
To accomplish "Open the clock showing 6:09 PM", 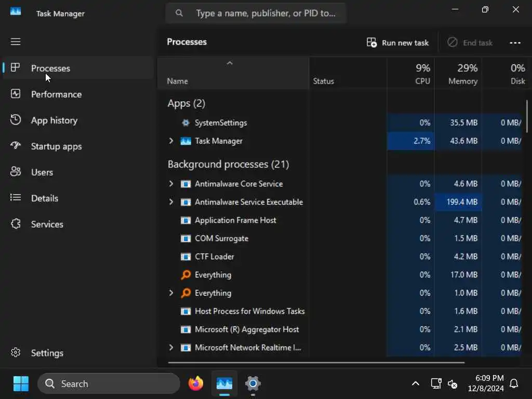I will [486, 383].
